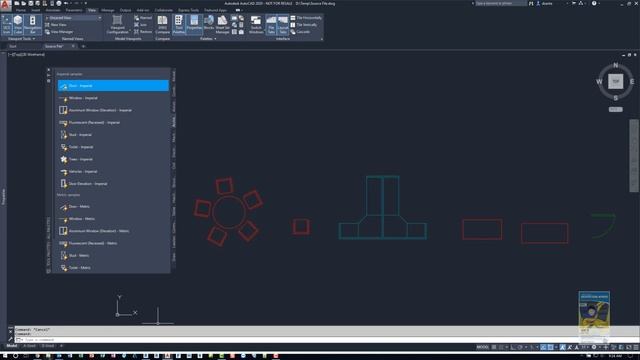This screenshot has height=360, width=640.
Task: Open status bar customization menu
Action: coord(636,347)
